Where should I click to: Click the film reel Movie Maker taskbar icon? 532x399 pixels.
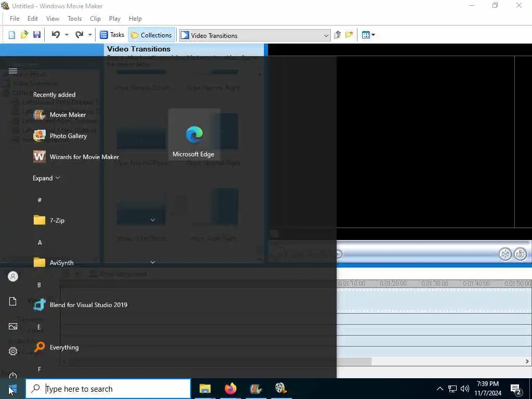click(281, 389)
